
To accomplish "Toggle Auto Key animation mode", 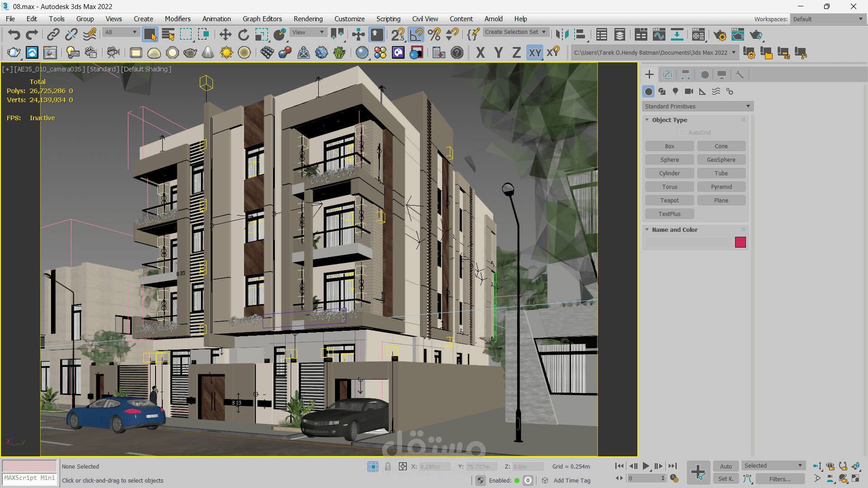I will point(726,466).
